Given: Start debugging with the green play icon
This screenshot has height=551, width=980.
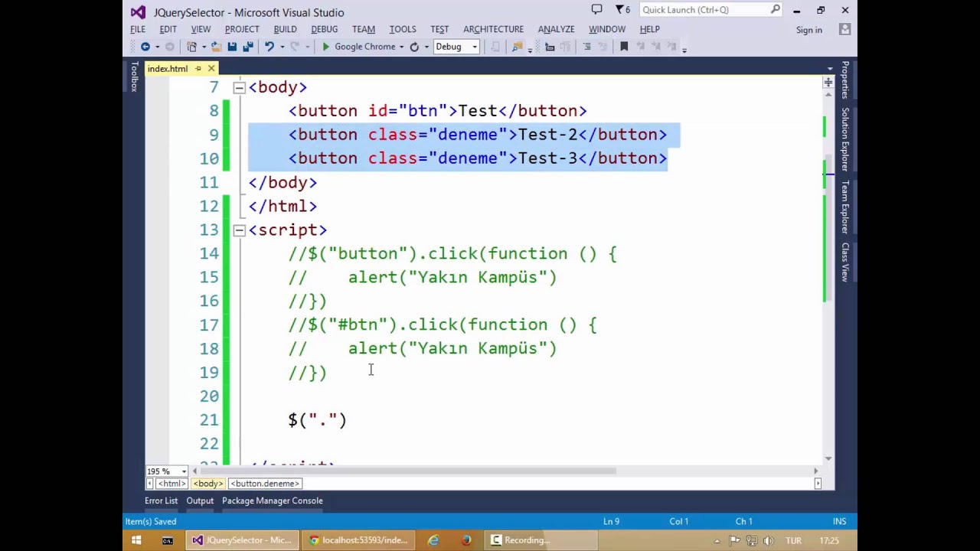Looking at the screenshot, I should [x=326, y=47].
